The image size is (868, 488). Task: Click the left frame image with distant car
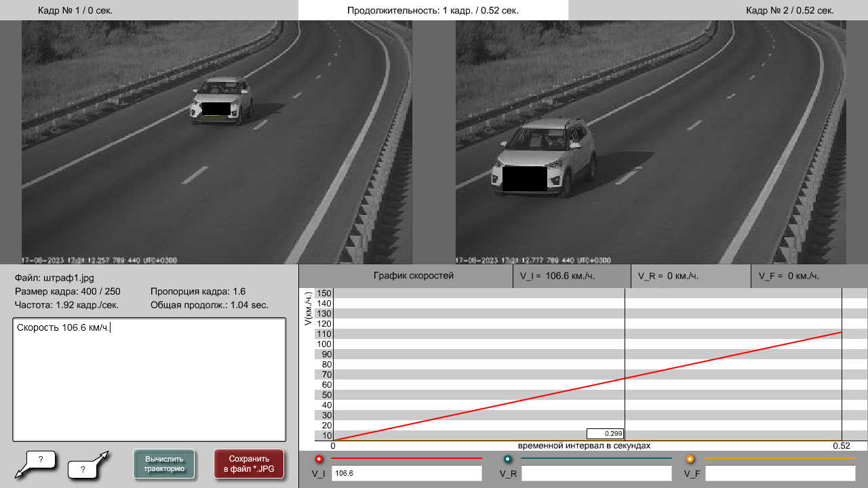pyautogui.click(x=216, y=142)
